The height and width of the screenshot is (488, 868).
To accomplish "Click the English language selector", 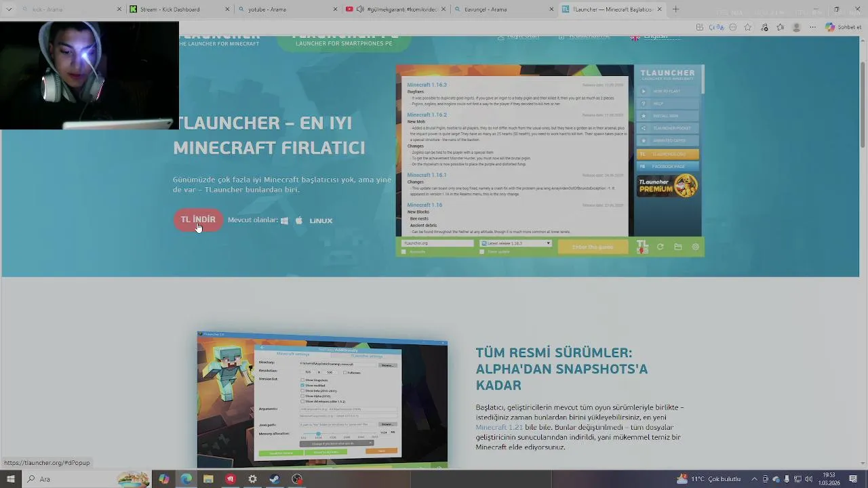I will tap(655, 37).
